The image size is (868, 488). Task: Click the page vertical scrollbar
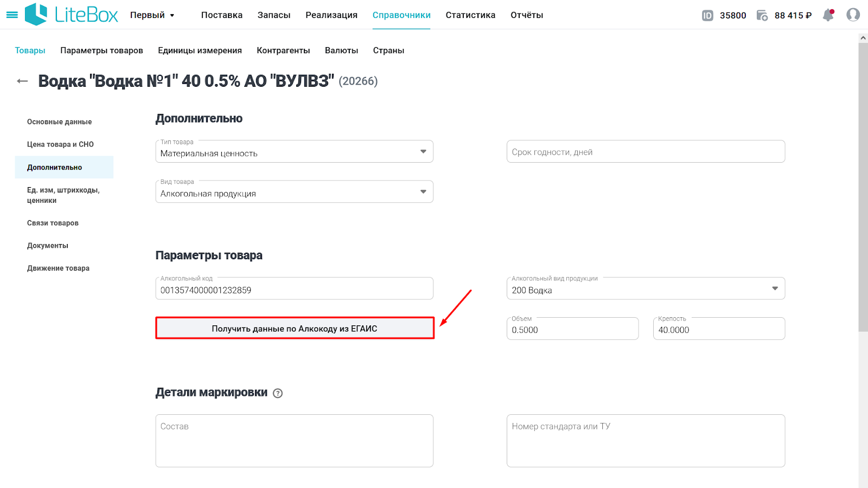863,187
